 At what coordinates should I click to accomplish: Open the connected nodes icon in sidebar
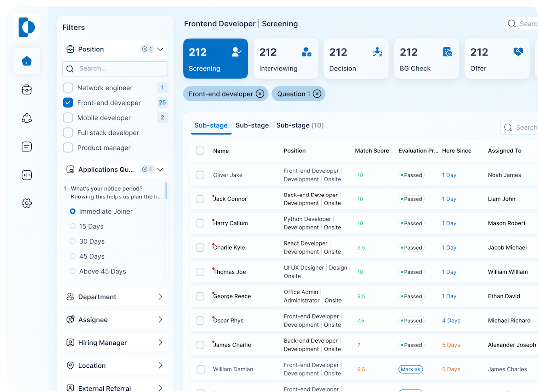click(27, 118)
